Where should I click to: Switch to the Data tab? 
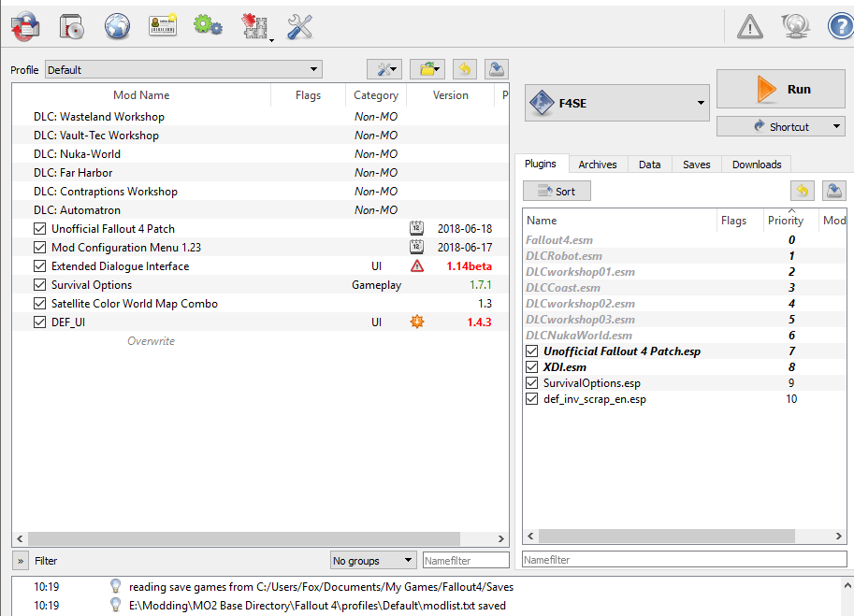[x=650, y=165]
